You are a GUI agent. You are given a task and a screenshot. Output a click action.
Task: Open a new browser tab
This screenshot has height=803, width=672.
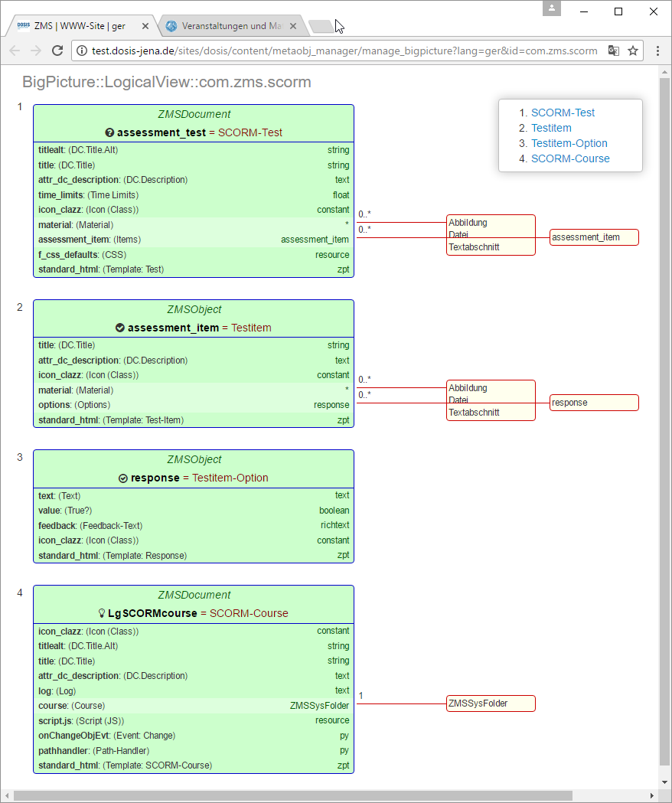coord(321,26)
